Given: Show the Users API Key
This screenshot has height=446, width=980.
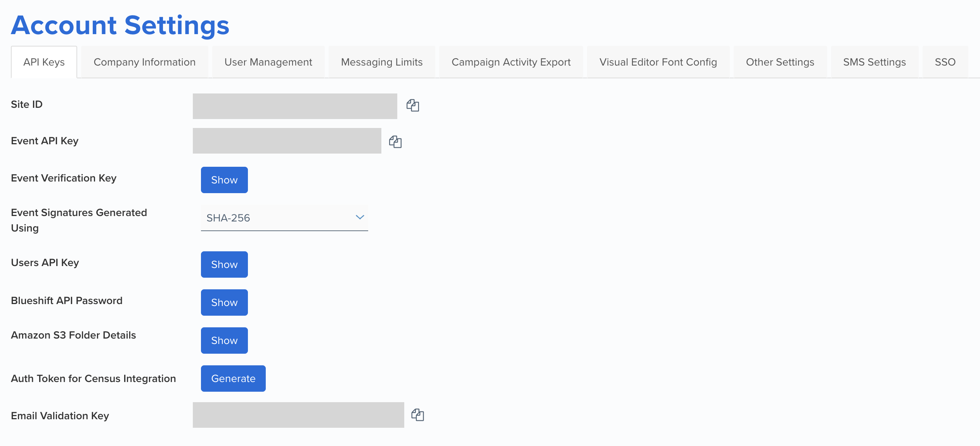Looking at the screenshot, I should 224,264.
